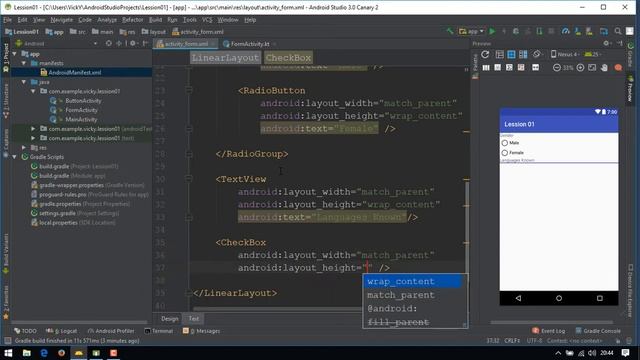Open ButtonActivity in the project tree
The width and height of the screenshot is (640, 360).
coord(83,101)
